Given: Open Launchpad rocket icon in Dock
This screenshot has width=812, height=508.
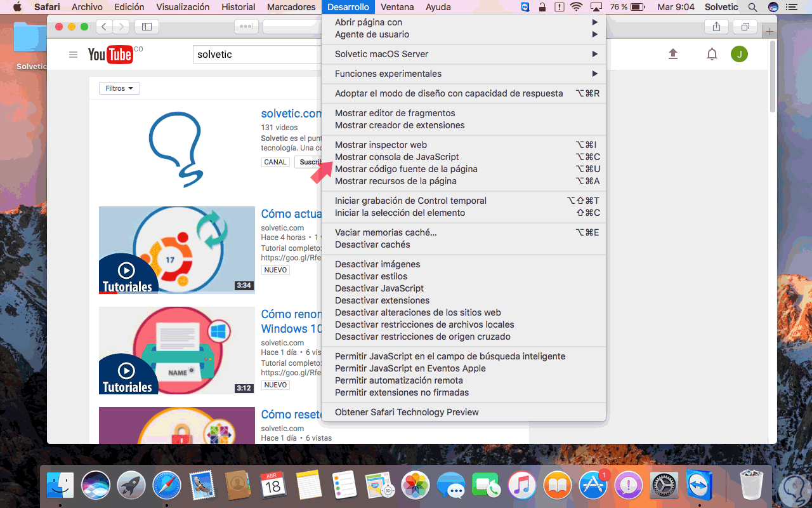Looking at the screenshot, I should click(x=131, y=486).
